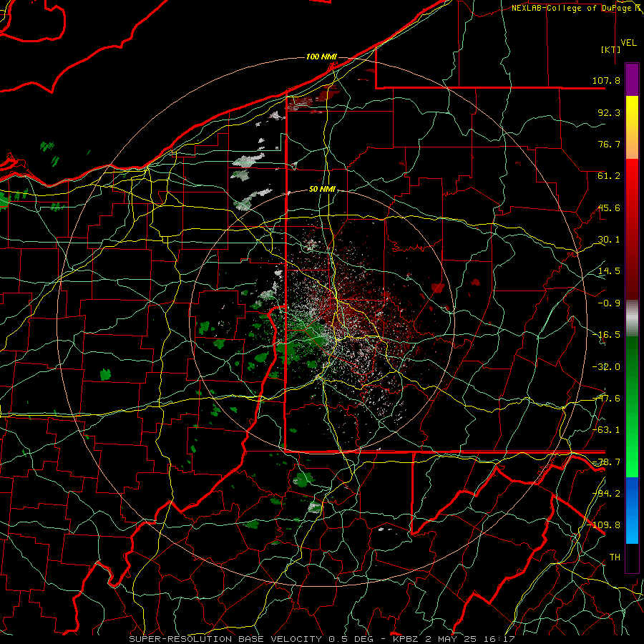This screenshot has height=644, width=644.
Task: Click the 107.8 velocity scale value
Action: coord(606,80)
